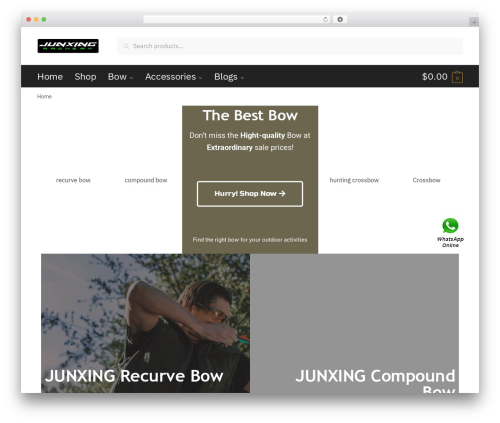Expand the Blogs dropdown menu
500x423 pixels.
[229, 77]
